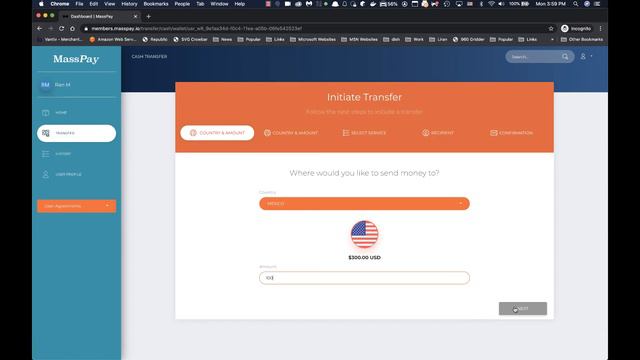This screenshot has height=360, width=640.
Task: Click the History list icon in sidebar
Action: click(x=45, y=154)
